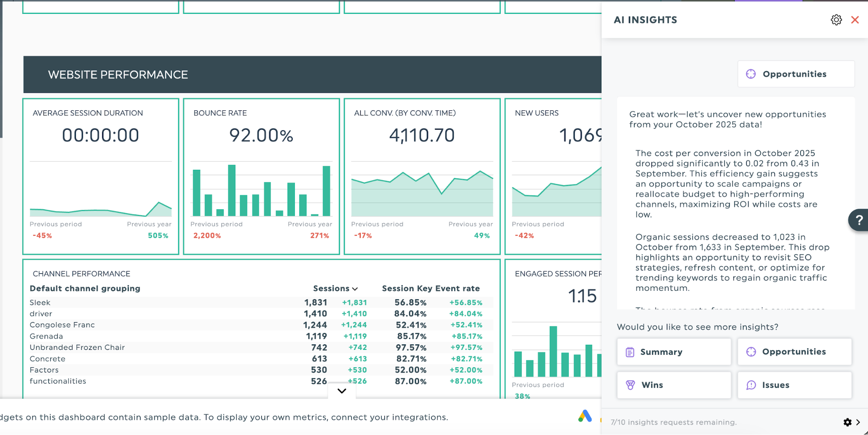Image resolution: width=868 pixels, height=435 pixels.
Task: Open the AI Insights settings gear
Action: click(x=836, y=20)
